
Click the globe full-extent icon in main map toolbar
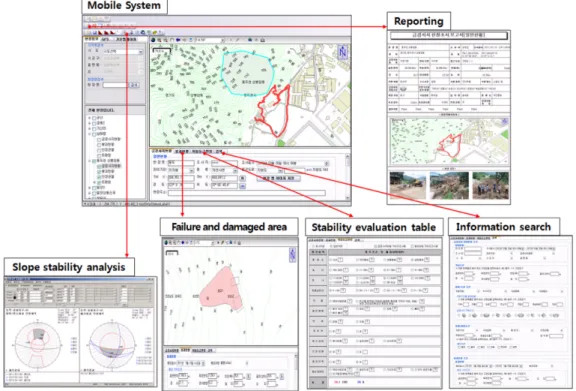click(153, 40)
